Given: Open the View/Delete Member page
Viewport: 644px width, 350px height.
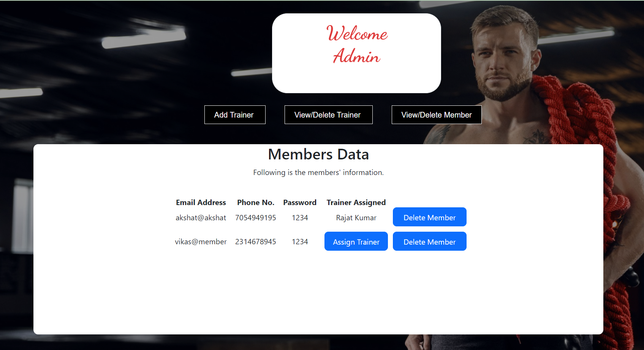Looking at the screenshot, I should (x=436, y=115).
